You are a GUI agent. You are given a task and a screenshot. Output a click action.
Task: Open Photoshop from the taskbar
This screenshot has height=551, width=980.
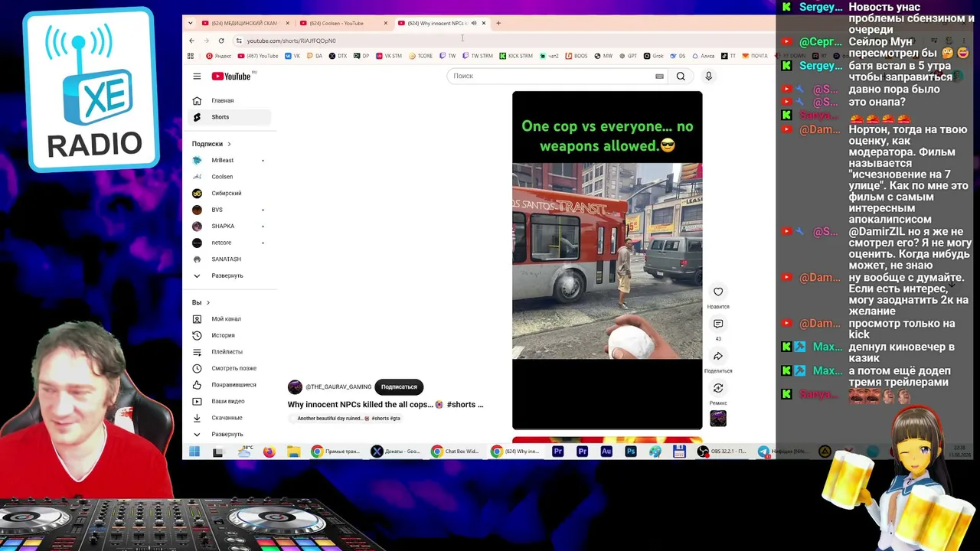pos(630,452)
